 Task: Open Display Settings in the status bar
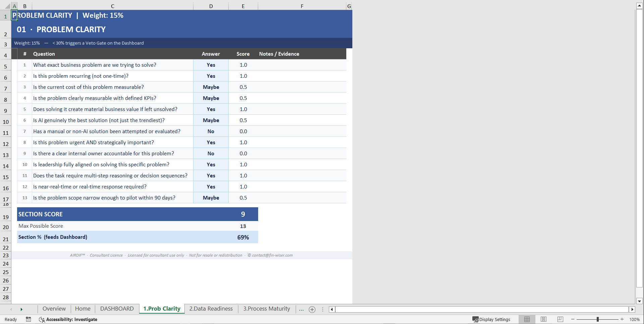tap(491, 319)
